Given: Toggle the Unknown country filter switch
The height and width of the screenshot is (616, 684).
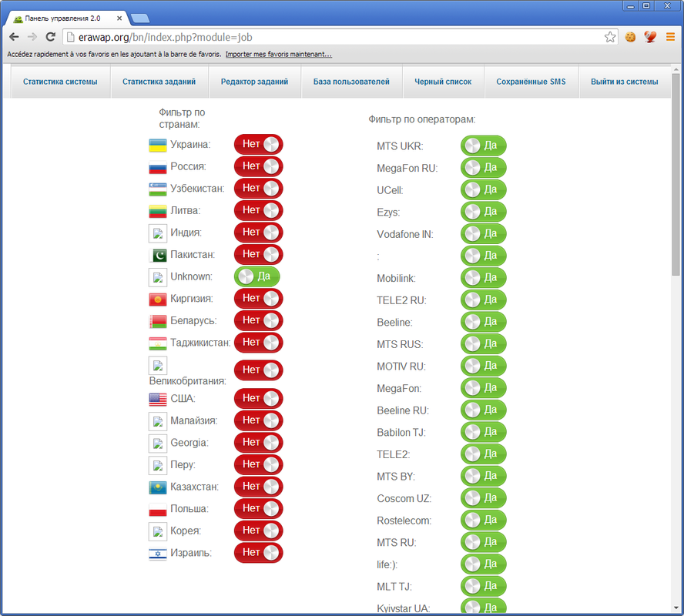Looking at the screenshot, I should (x=257, y=276).
